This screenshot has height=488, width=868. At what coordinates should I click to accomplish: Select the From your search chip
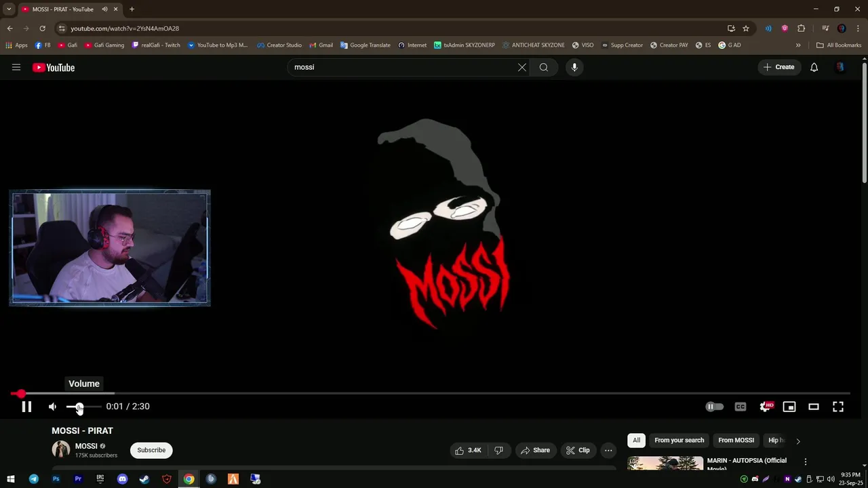[679, 441]
